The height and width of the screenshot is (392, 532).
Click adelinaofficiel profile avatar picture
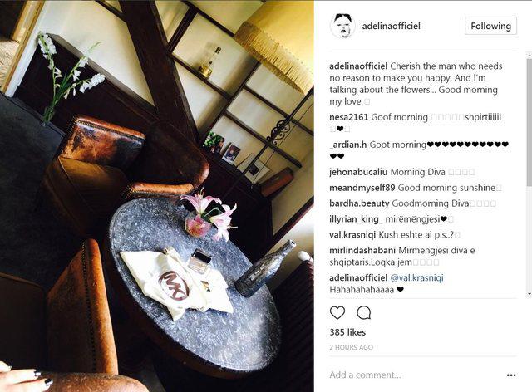tap(342, 26)
